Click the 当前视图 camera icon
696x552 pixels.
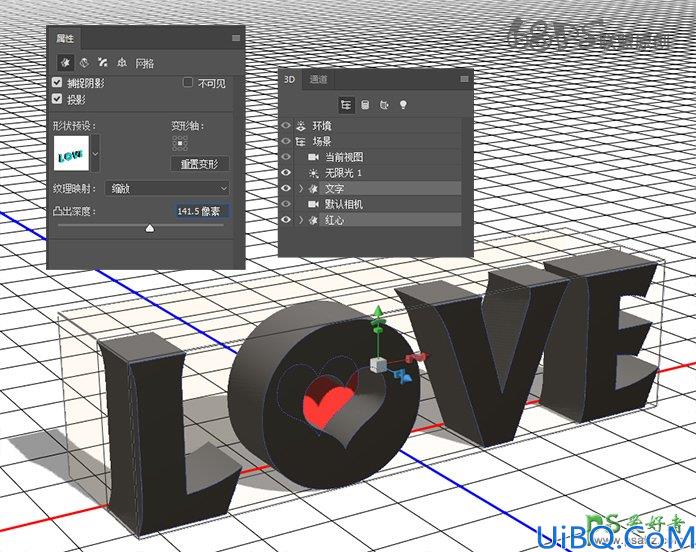tap(313, 157)
